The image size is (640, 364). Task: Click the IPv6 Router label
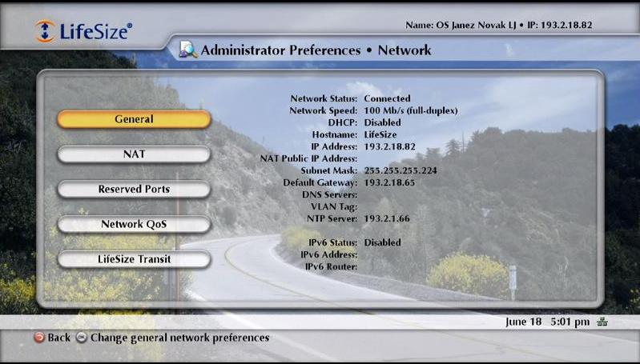[x=332, y=267]
